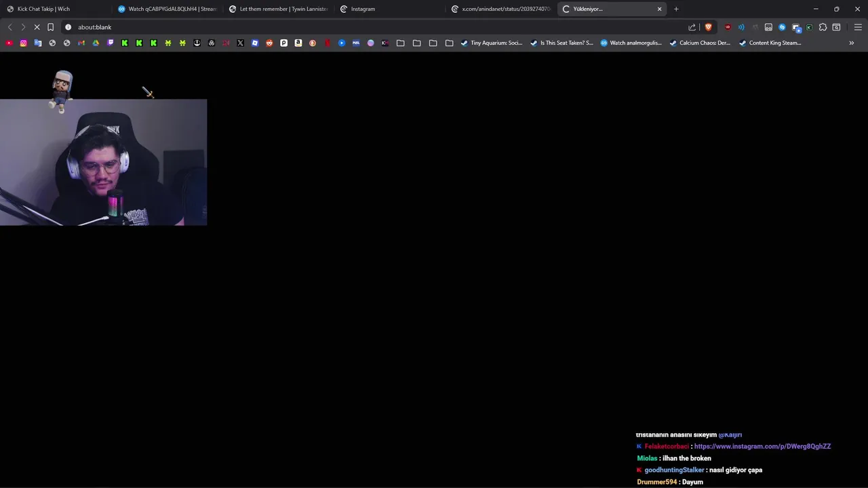This screenshot has height=488, width=868.
Task: Click the site info icon beside about:blank
Action: (x=68, y=27)
